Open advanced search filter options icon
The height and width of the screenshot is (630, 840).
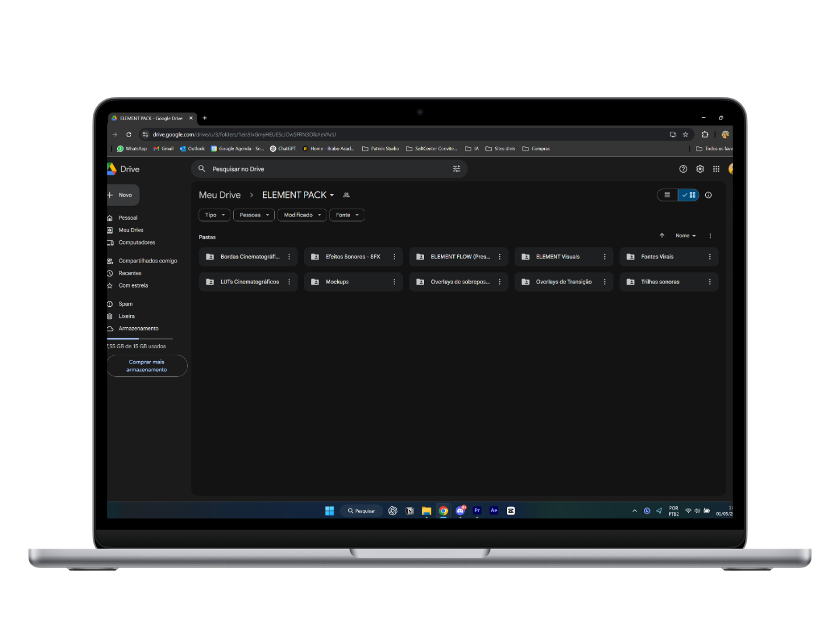tap(456, 169)
